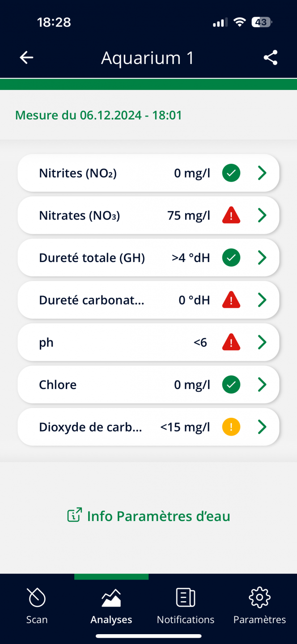The image size is (297, 644).
Task: Open the Notifications tab
Action: [186, 606]
